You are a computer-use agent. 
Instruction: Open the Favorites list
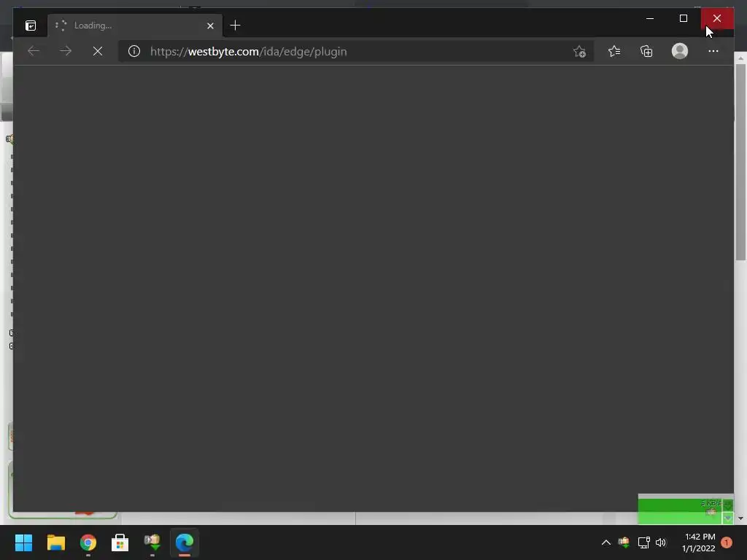pyautogui.click(x=614, y=51)
